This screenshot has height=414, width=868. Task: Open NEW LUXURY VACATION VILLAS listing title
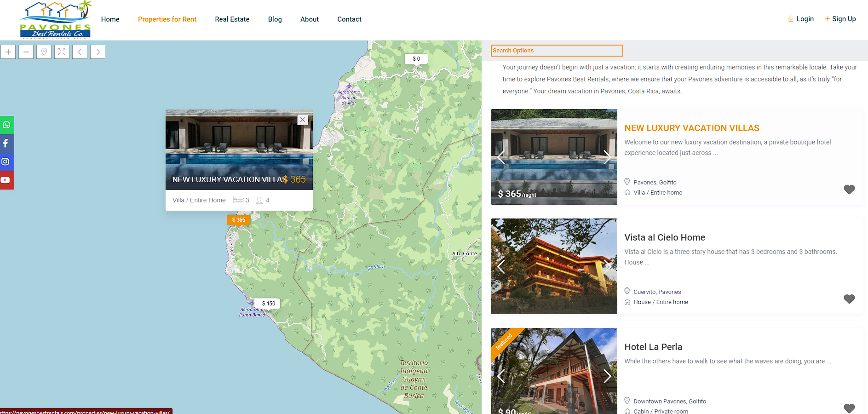tap(692, 128)
